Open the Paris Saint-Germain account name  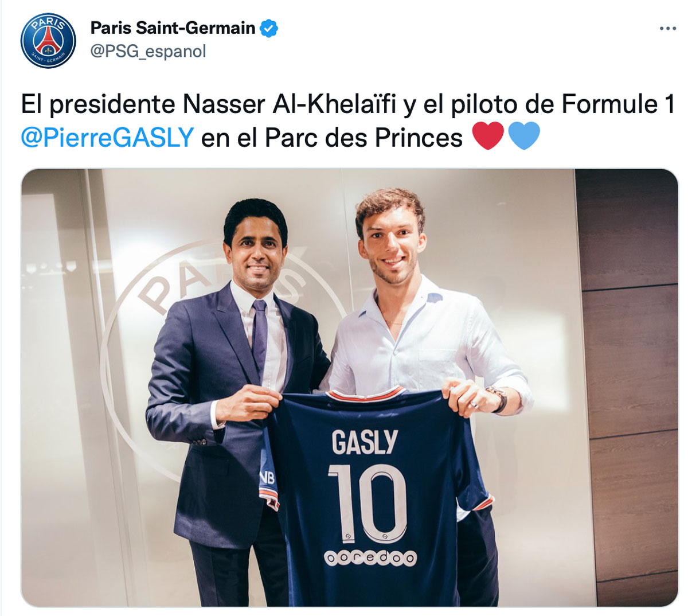coord(173,28)
